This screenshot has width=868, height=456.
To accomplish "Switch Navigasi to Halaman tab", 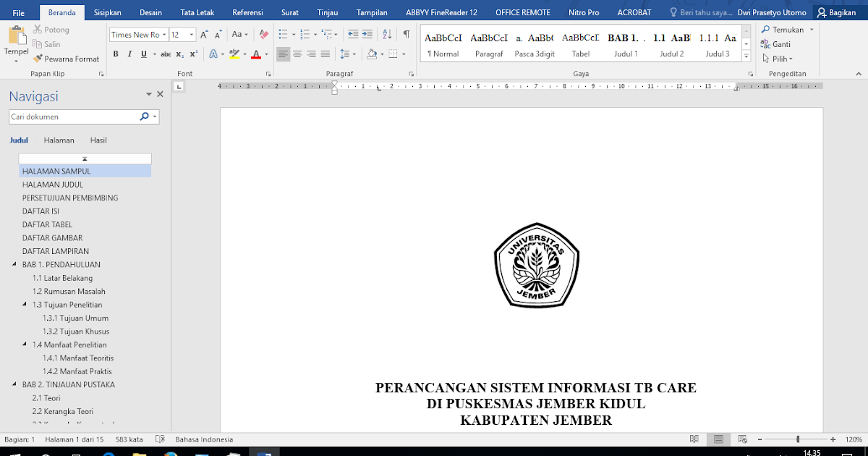I will click(59, 140).
